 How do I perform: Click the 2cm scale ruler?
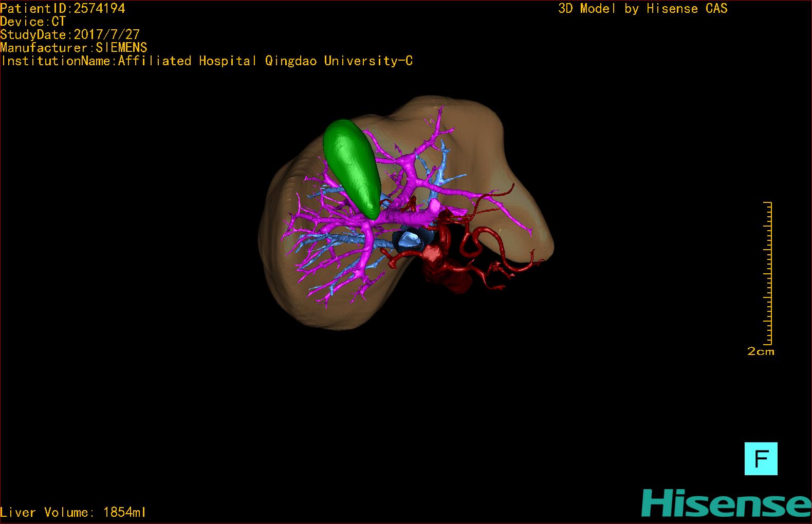tap(767, 273)
